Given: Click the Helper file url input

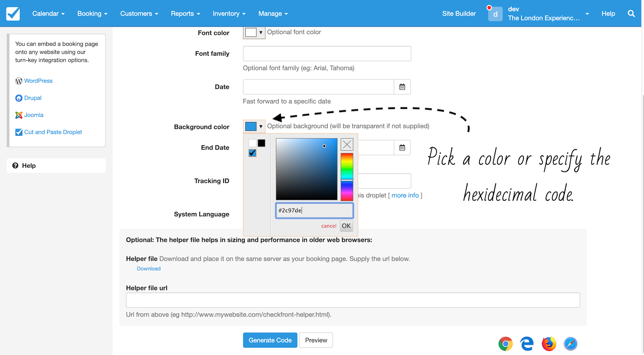Looking at the screenshot, I should (x=353, y=300).
